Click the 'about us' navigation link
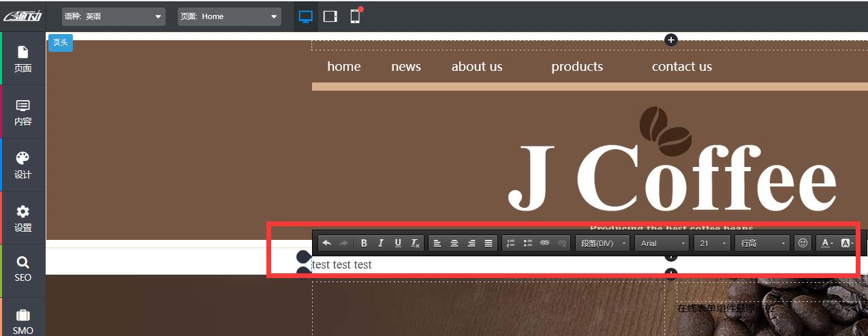 [x=476, y=67]
